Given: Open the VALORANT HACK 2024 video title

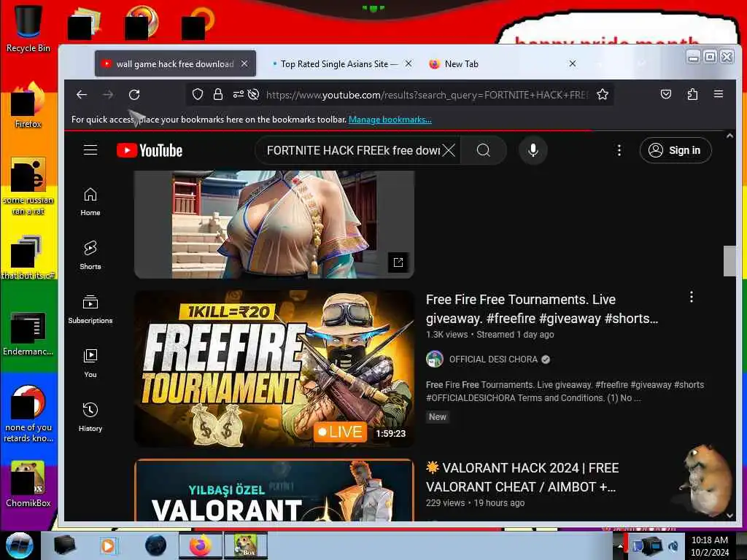Looking at the screenshot, I should pos(522,478).
